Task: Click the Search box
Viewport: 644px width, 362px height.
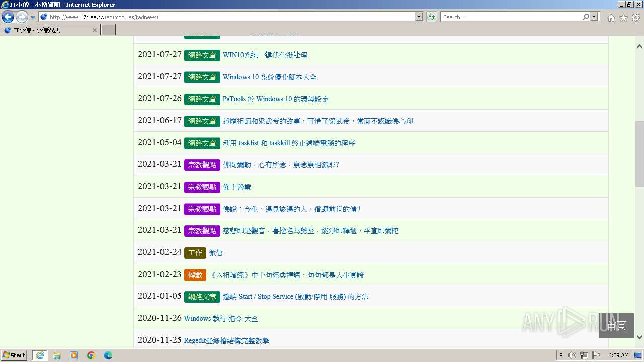Action: [511, 17]
